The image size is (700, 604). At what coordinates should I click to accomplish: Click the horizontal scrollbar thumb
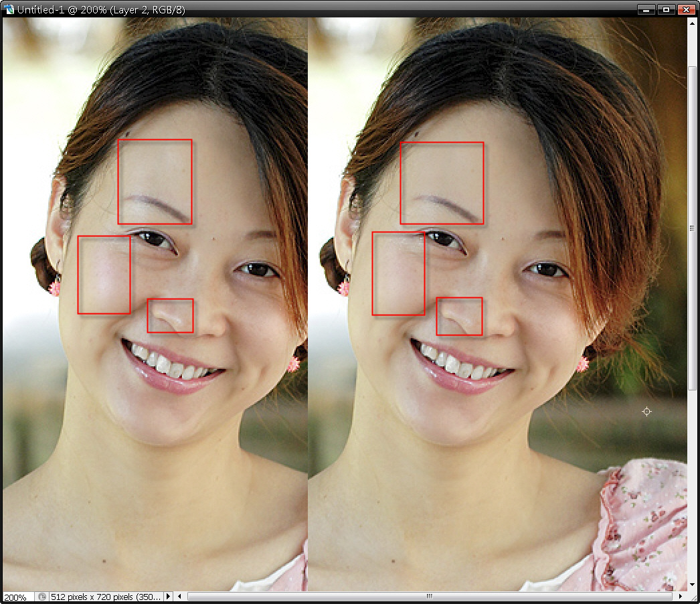(430, 597)
